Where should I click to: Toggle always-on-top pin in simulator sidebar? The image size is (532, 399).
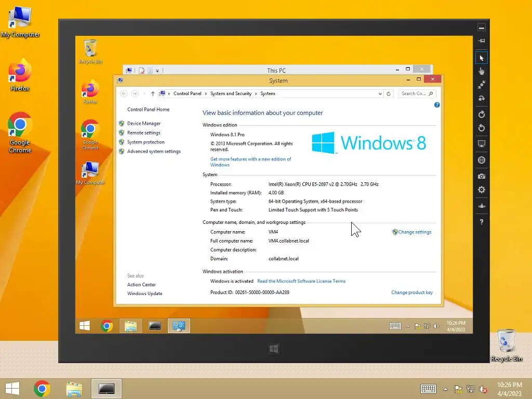pyautogui.click(x=482, y=41)
